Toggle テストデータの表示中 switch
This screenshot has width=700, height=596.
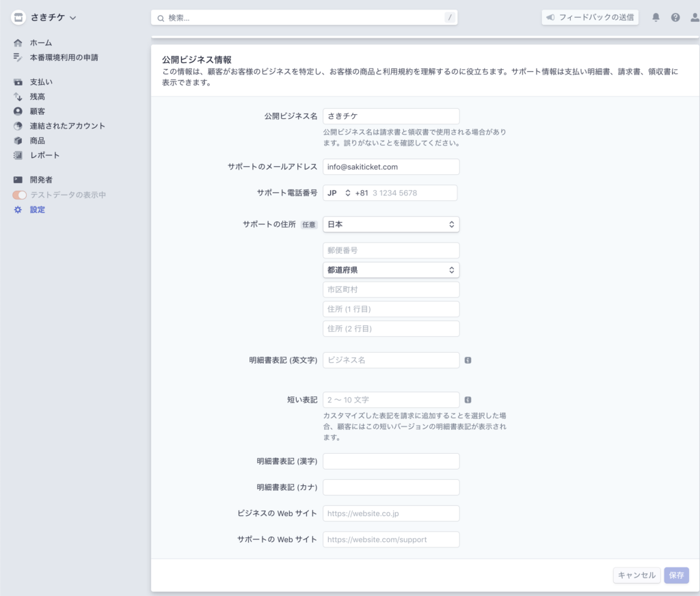[x=20, y=195]
